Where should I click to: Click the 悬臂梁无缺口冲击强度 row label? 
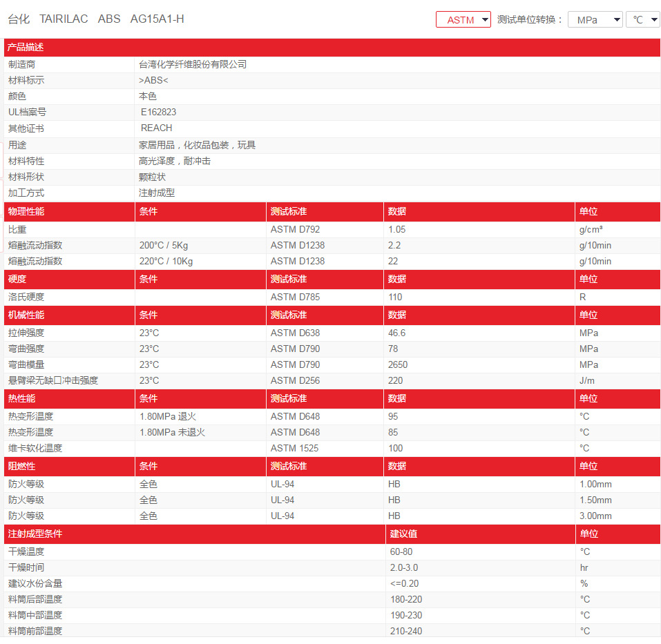click(52, 380)
